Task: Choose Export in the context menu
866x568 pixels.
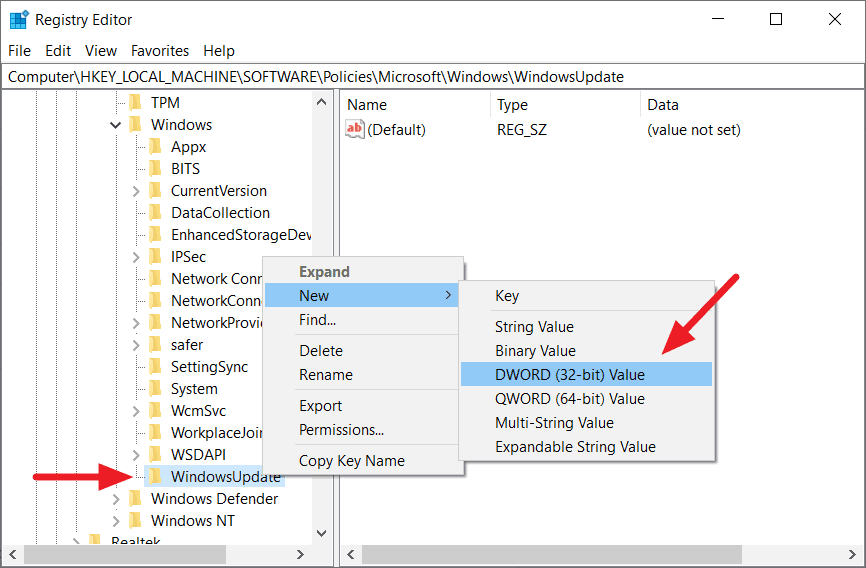Action: [362, 406]
